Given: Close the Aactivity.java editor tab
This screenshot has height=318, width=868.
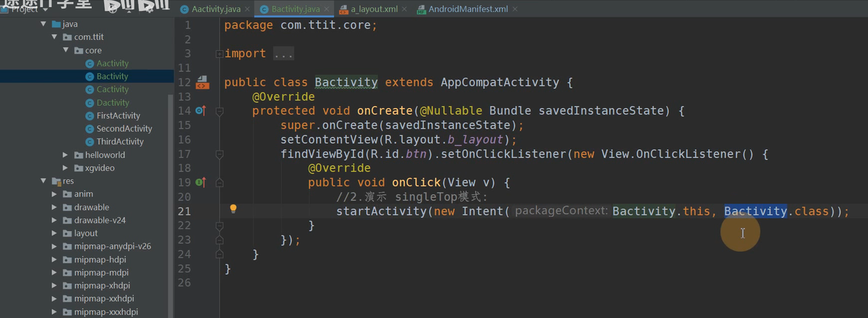Looking at the screenshot, I should 247,9.
